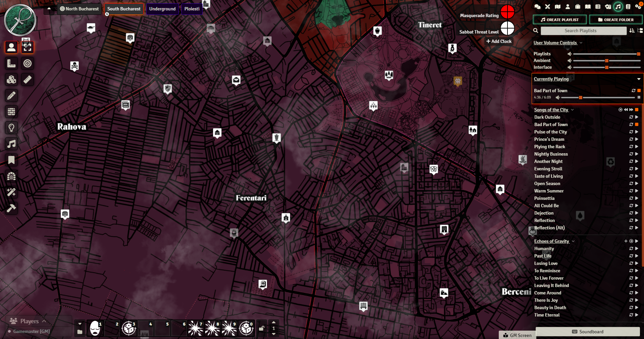Collapse the Currently Playing panel arrow
Viewport: 644px width, 339px height.
click(x=639, y=79)
